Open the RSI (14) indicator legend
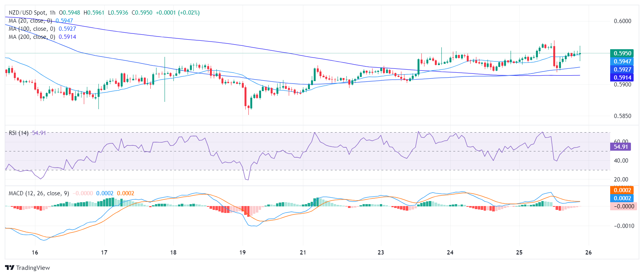The image size is (644, 276). pyautogui.click(x=18, y=133)
